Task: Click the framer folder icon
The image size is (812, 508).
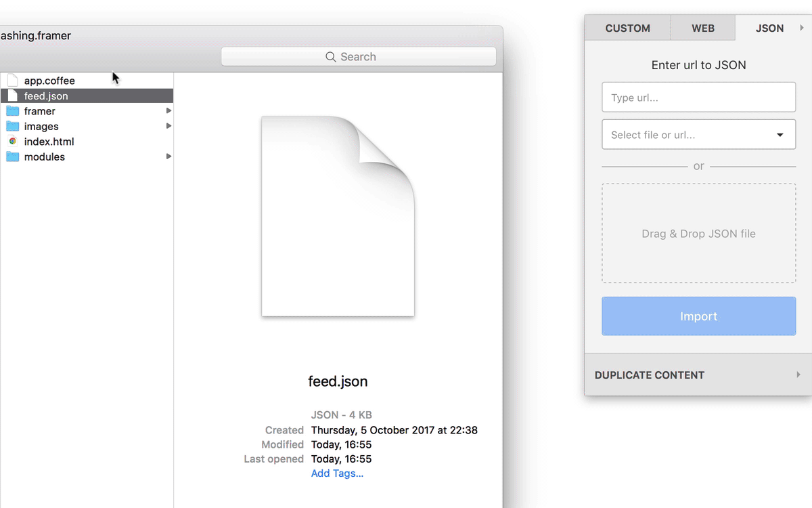Action: [12, 111]
